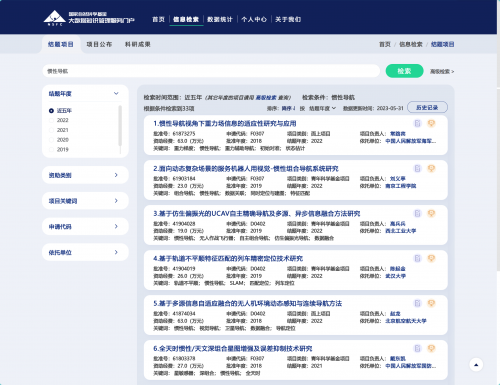Click orange badge icon on project 6 card

(x=431, y=348)
